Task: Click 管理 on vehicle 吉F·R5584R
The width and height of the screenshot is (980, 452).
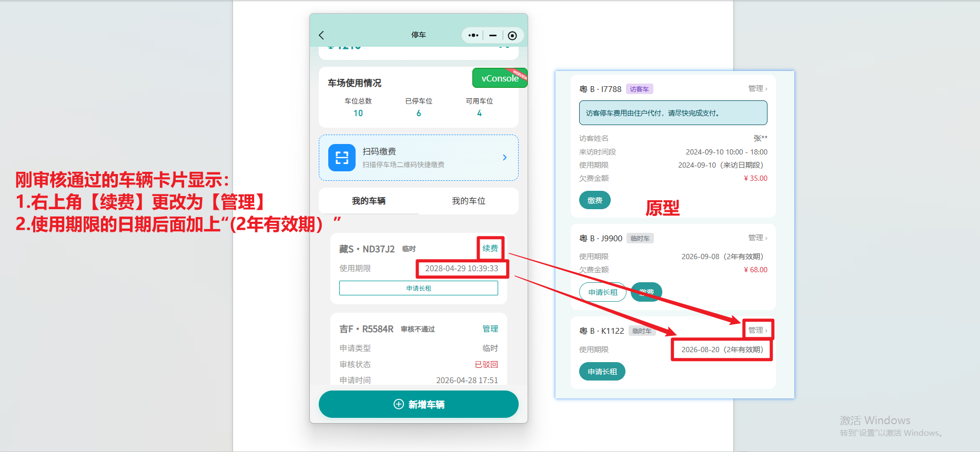Action: 490,328
